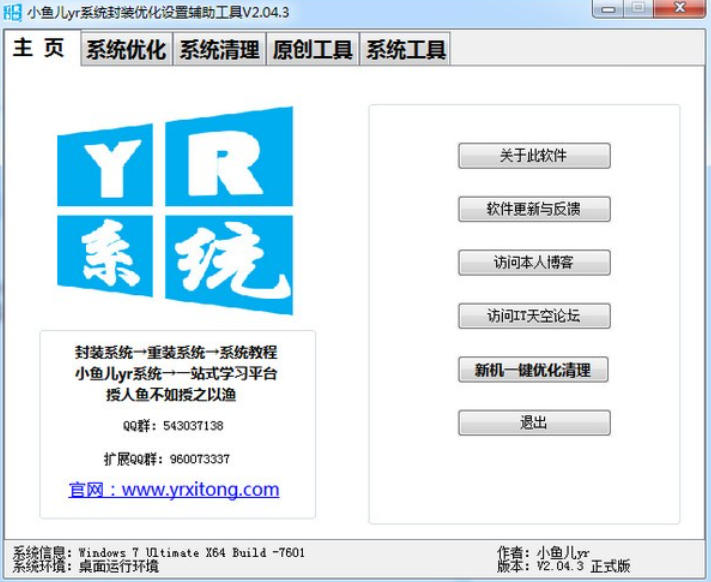This screenshot has width=711, height=582.
Task: Show the 系统工具 tab
Action: tap(405, 50)
